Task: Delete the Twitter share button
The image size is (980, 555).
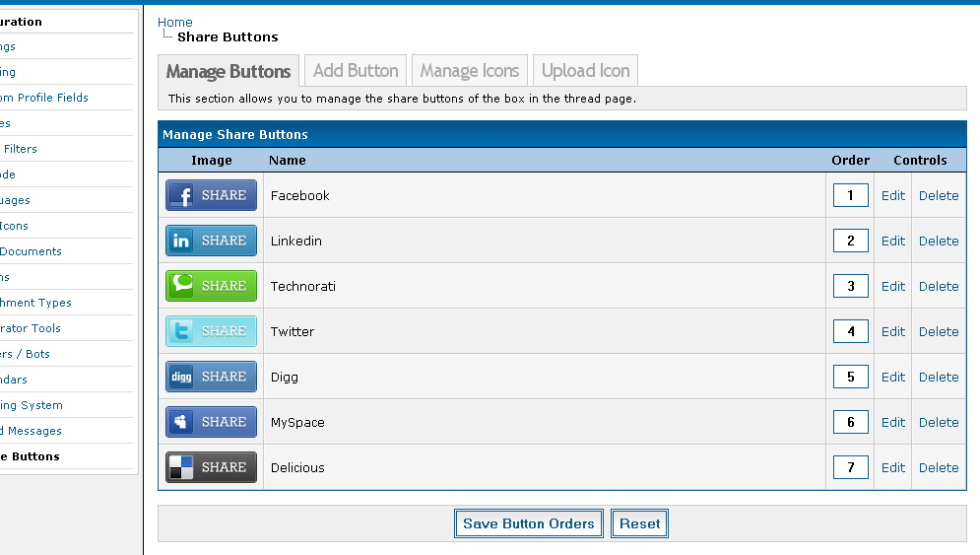Action: pyautogui.click(x=938, y=331)
